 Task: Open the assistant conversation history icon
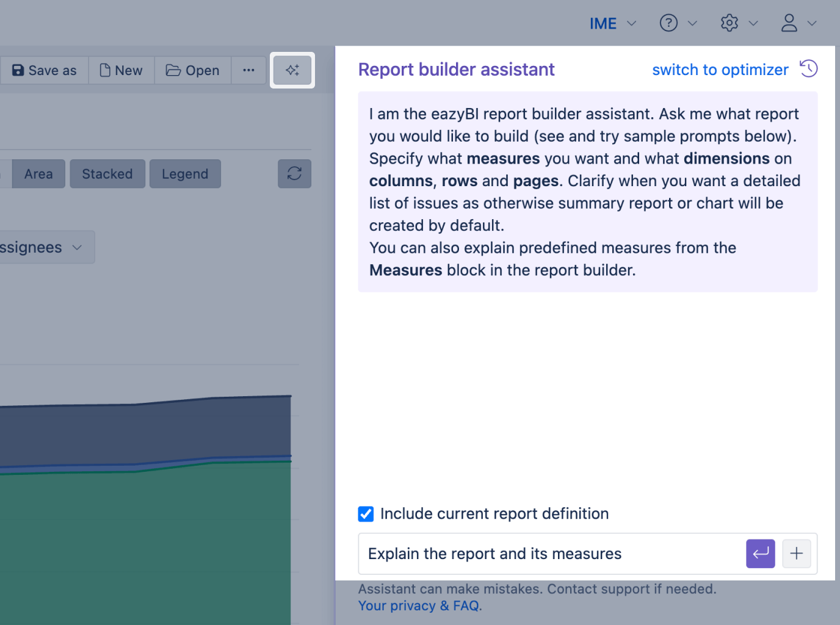click(x=808, y=69)
